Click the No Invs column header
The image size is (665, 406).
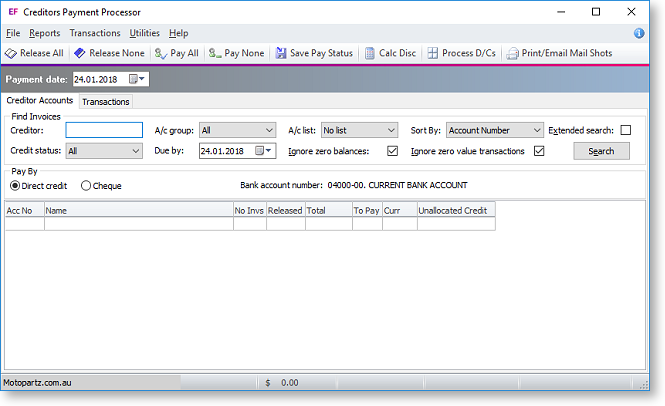250,210
